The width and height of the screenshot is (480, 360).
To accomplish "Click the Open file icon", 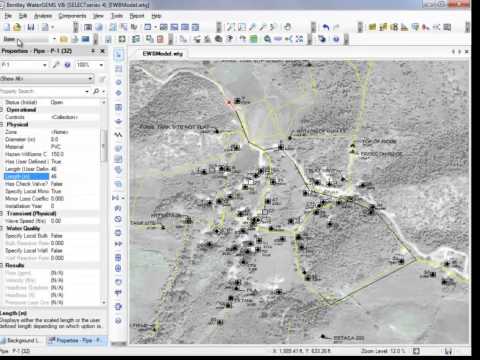I will (x=18, y=27).
